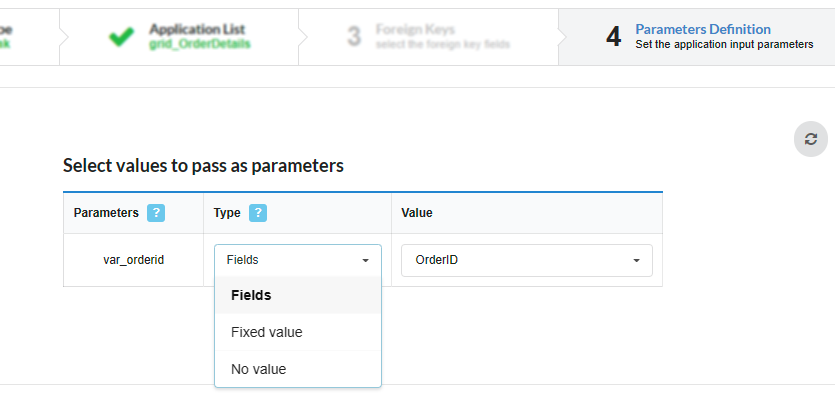Click the step number 4 badge
This screenshot has width=835, height=401.
click(x=614, y=37)
